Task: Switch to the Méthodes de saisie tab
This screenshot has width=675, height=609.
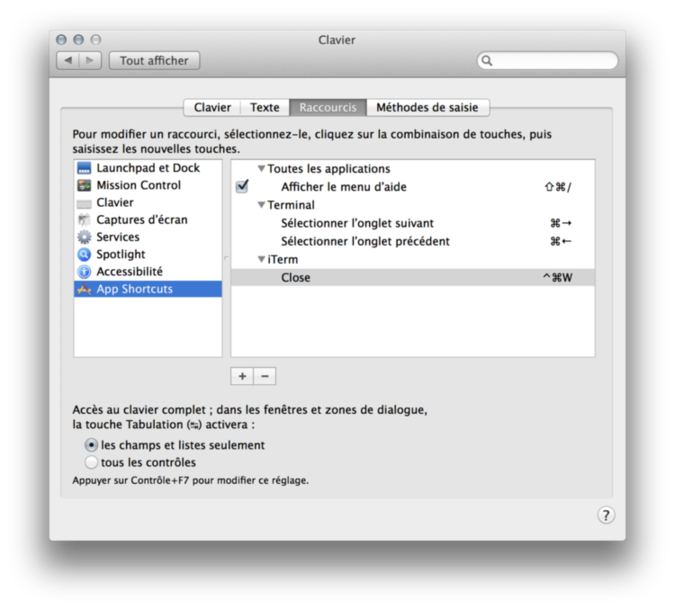Action: coord(427,108)
